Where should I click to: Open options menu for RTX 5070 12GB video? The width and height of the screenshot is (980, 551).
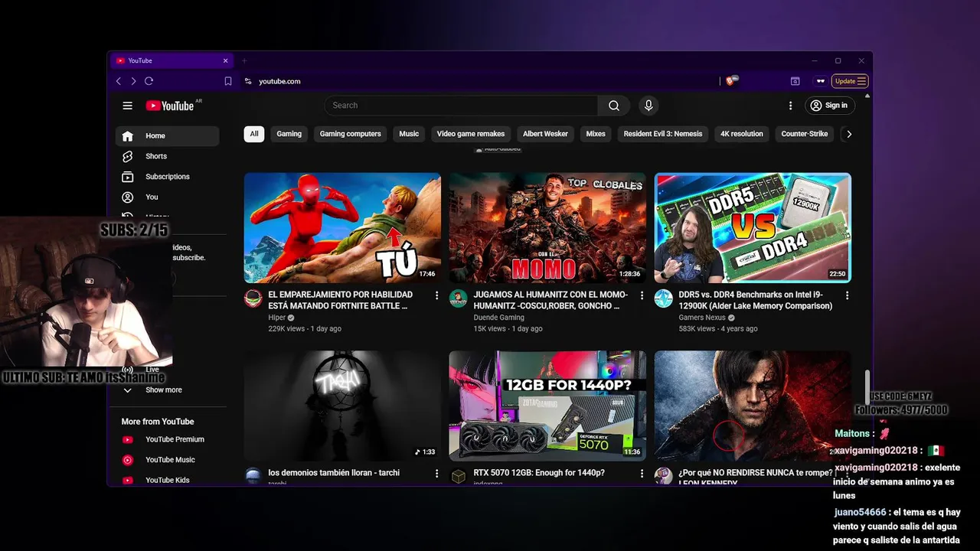pos(642,474)
